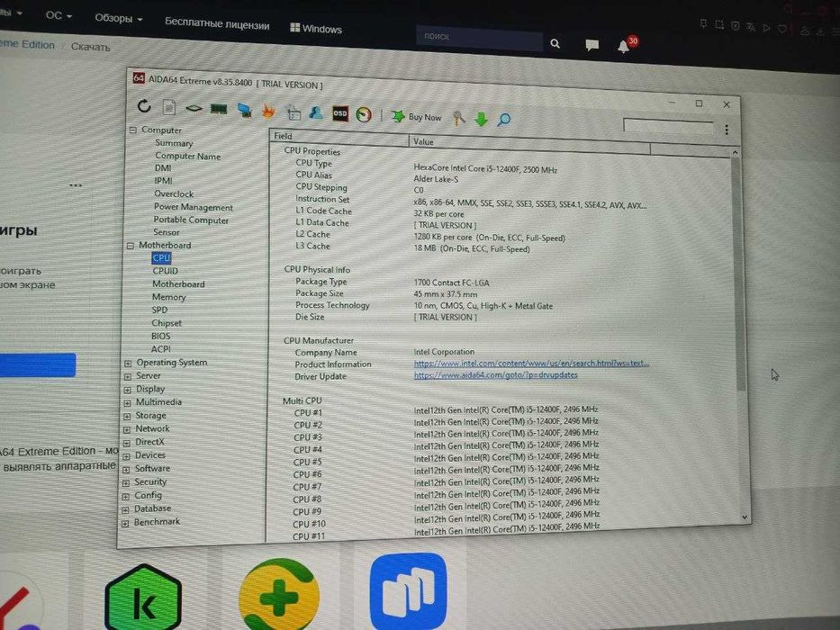The width and height of the screenshot is (840, 630).
Task: Click the Buy Now button in toolbar
Action: coord(417,116)
